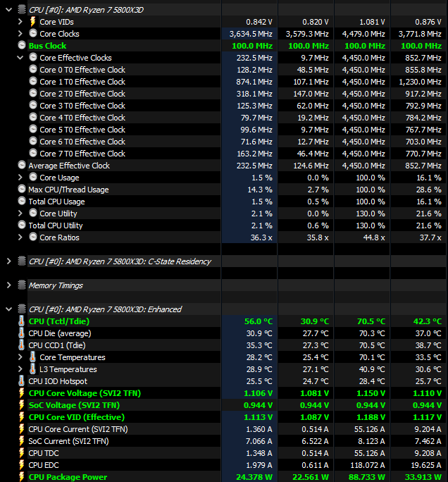Click the clock icon for Core 3 T0 Effective Clock

coord(33,105)
